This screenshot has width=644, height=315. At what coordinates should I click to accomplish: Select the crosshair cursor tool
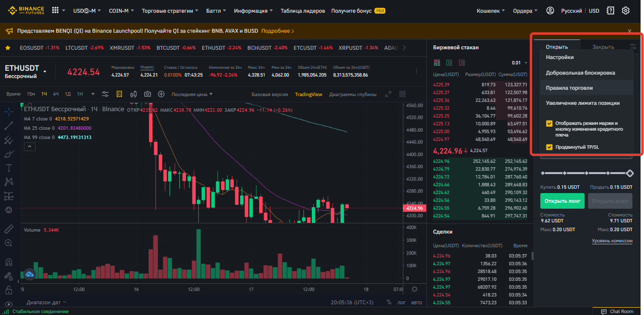tap(9, 112)
